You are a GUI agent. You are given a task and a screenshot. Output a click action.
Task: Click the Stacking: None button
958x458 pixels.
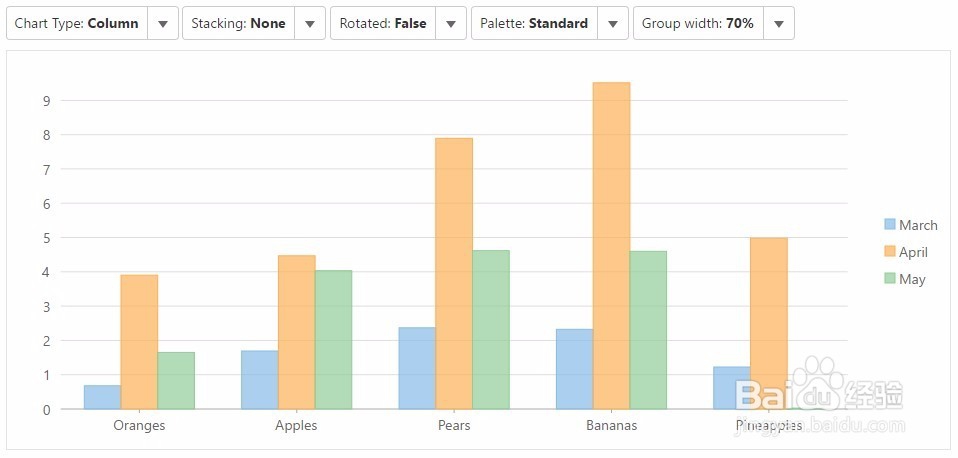coord(238,24)
